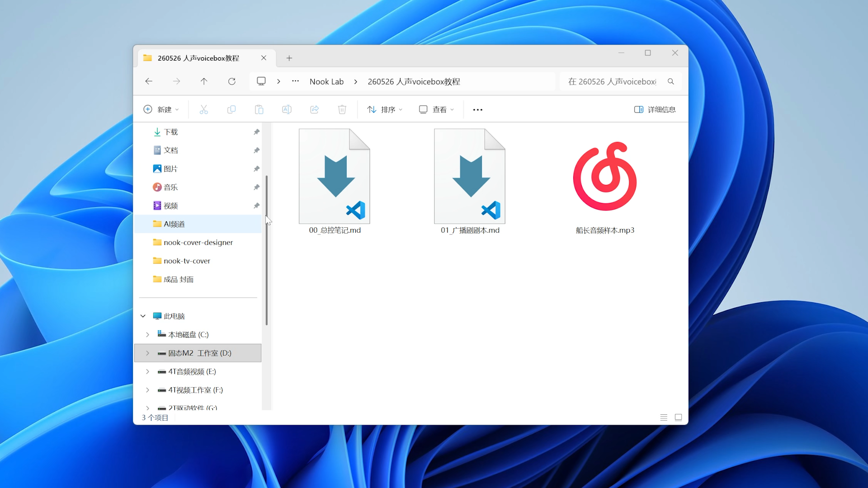Click the search magnifier icon
The width and height of the screenshot is (868, 488).
671,81
